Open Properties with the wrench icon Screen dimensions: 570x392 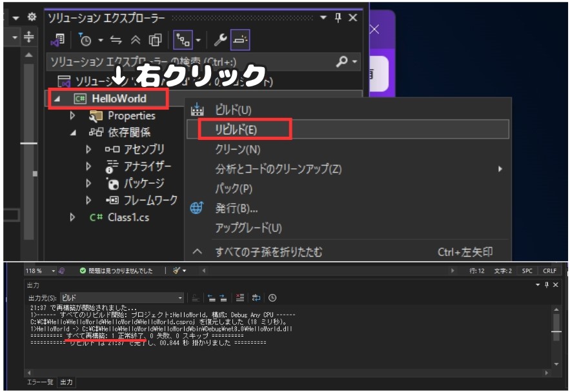[220, 40]
